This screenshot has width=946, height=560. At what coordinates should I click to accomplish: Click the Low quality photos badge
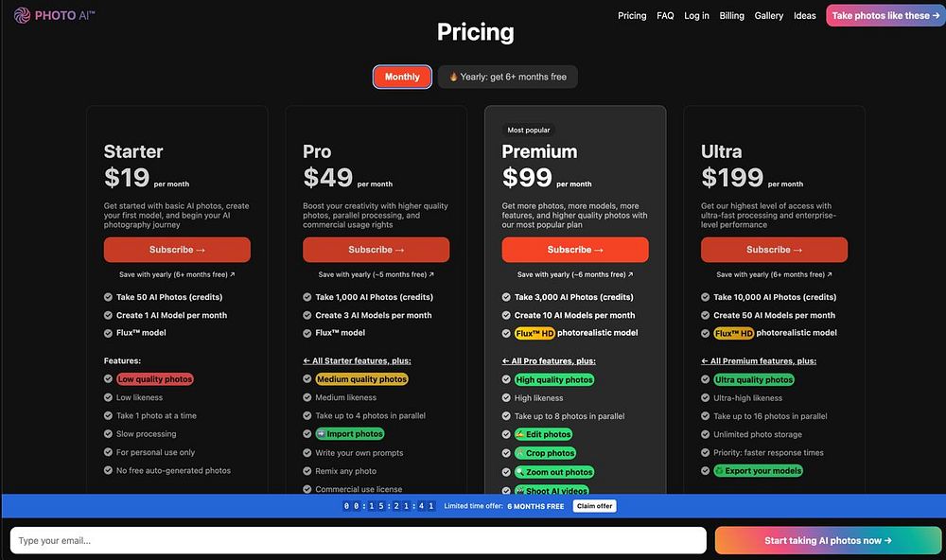click(154, 379)
